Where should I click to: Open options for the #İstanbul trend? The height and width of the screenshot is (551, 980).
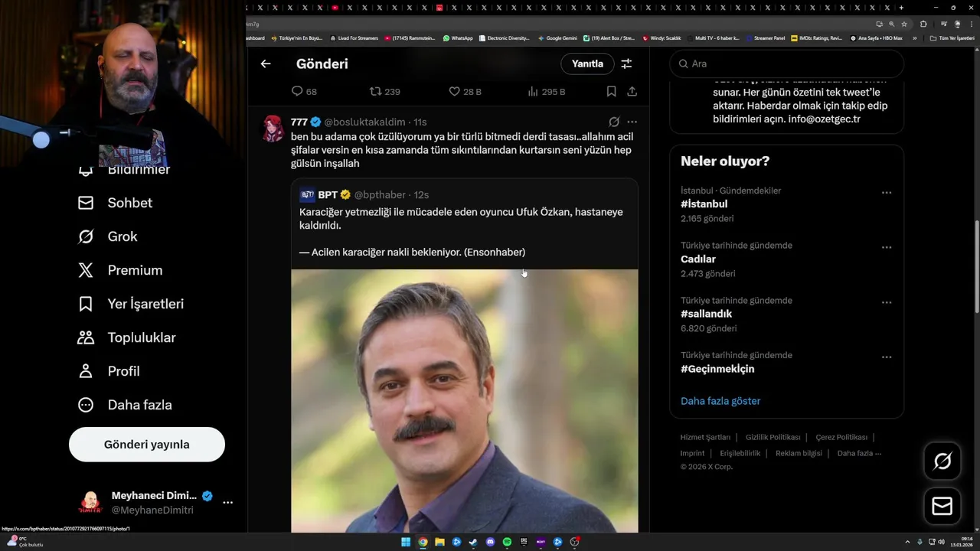click(887, 193)
